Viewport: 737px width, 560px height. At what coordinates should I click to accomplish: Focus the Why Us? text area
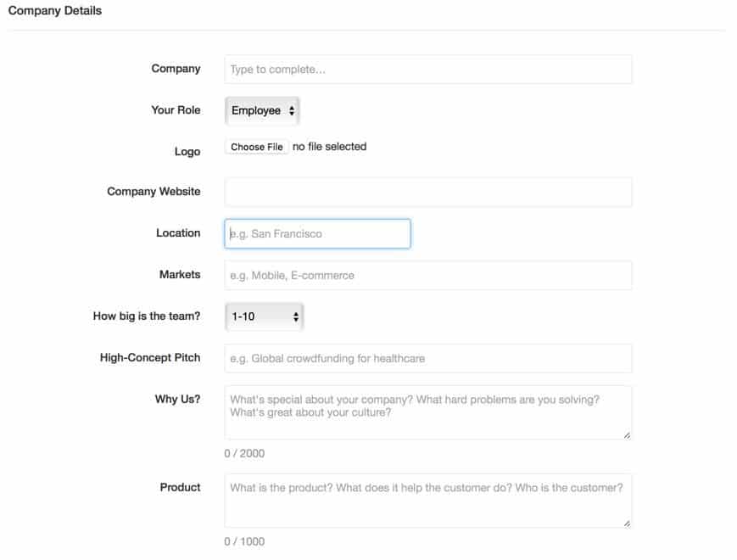[427, 412]
